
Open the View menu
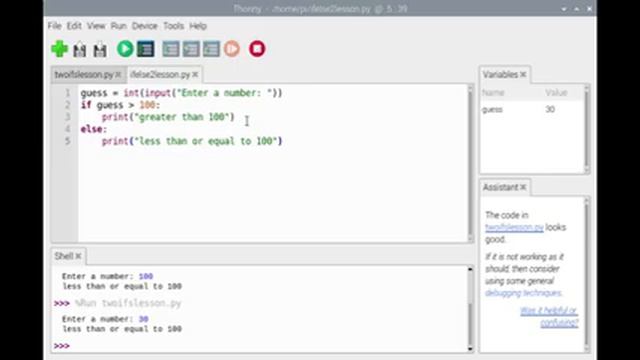(x=96, y=26)
